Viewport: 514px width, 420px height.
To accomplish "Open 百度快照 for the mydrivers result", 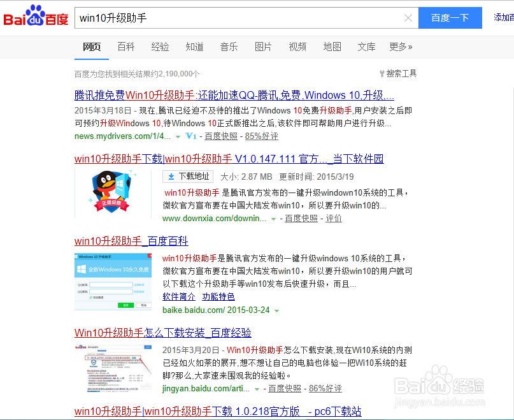I will tap(221, 136).
